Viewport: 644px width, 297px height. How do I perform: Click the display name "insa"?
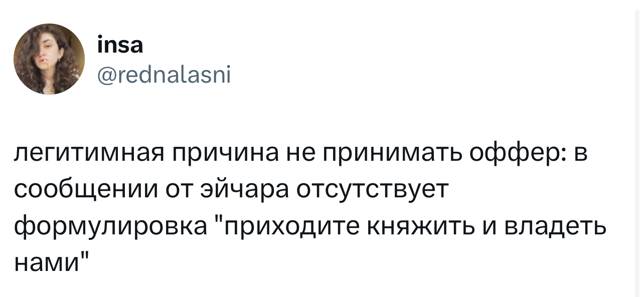point(120,46)
